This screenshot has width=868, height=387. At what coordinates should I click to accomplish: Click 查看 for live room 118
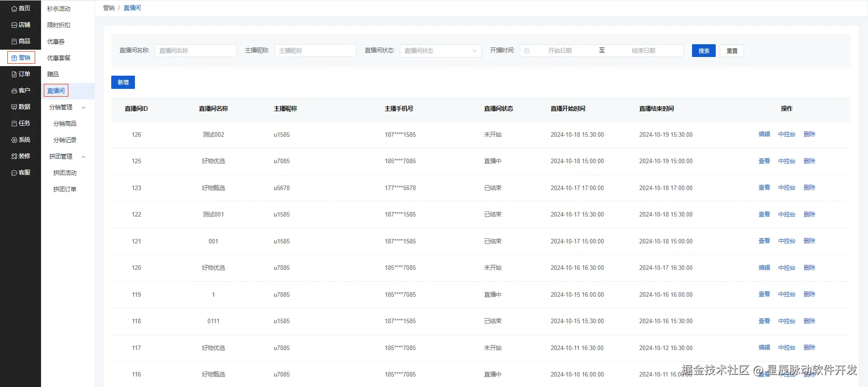click(764, 321)
